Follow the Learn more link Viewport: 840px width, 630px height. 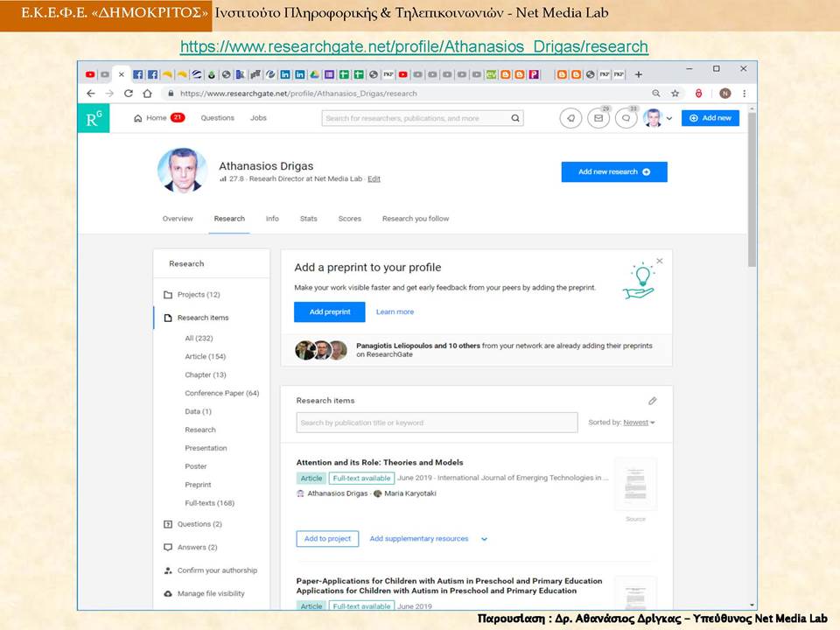click(395, 311)
